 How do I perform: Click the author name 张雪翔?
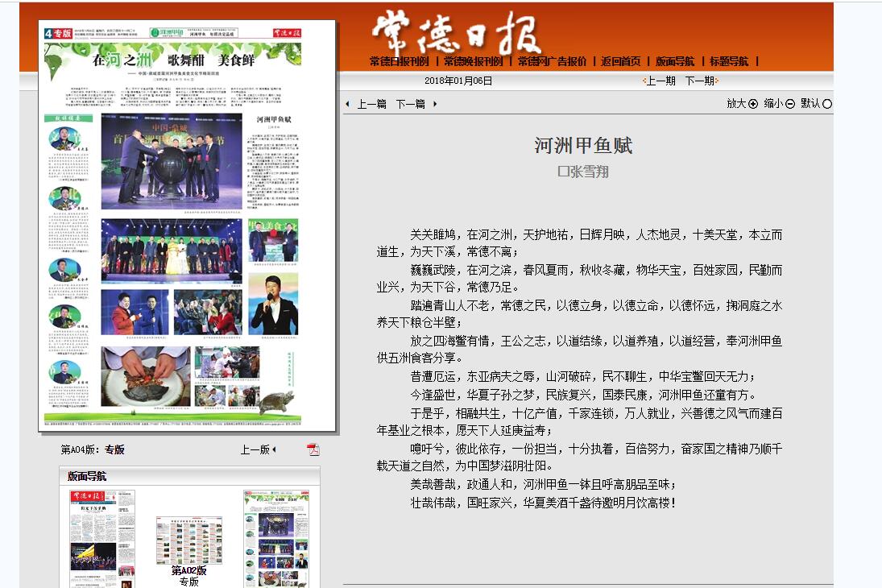[590, 172]
